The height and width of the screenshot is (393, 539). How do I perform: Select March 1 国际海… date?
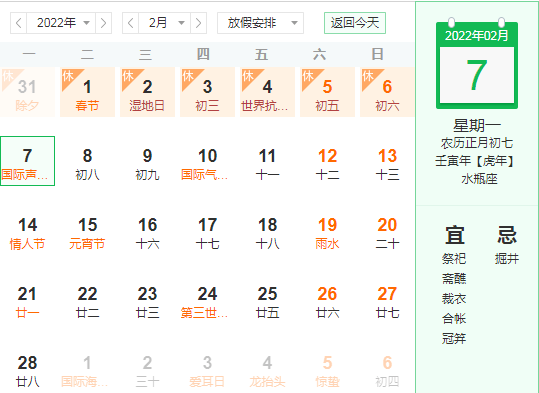(87, 368)
